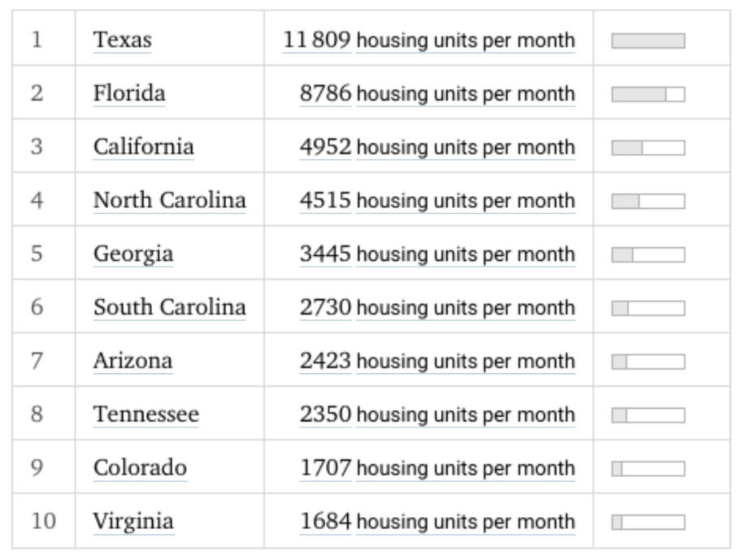Viewport: 739px width, 560px height.
Task: Click the Florida state link
Action: pyautogui.click(x=129, y=93)
